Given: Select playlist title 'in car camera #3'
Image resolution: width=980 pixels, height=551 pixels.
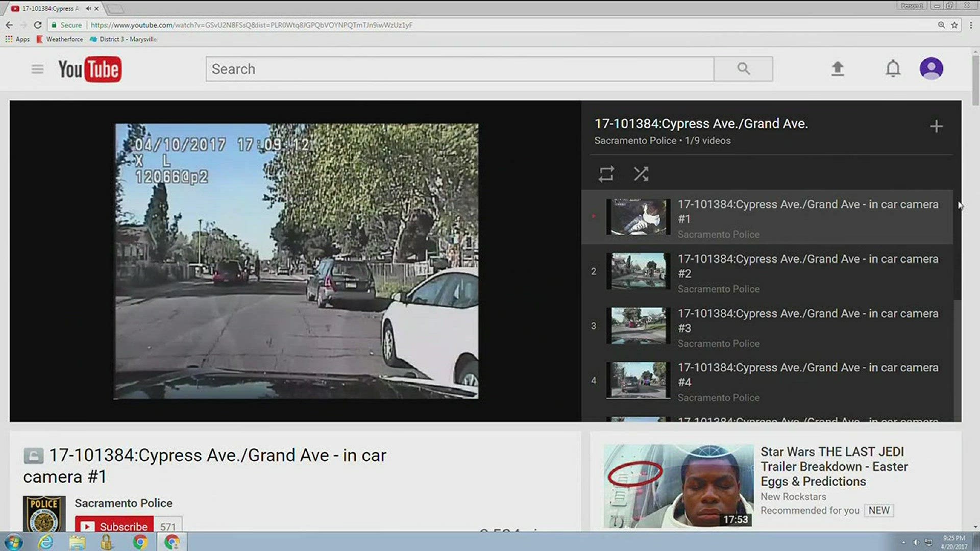Looking at the screenshot, I should tap(808, 320).
